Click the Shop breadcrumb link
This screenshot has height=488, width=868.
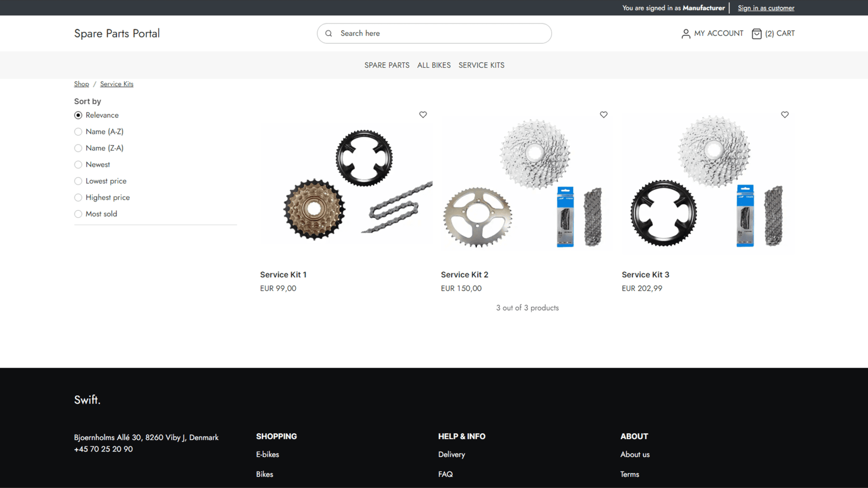81,84
